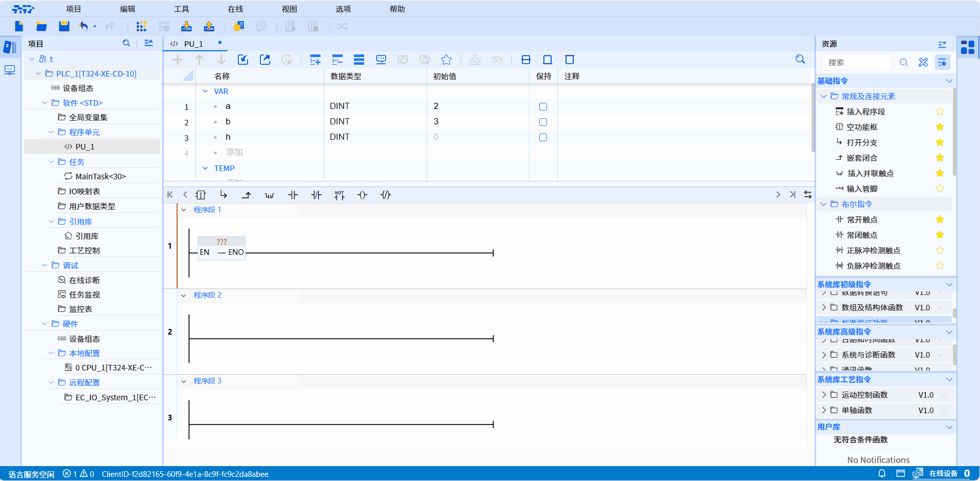Collapse the VAR section in variable table
This screenshot has height=481, width=980.
(x=205, y=91)
